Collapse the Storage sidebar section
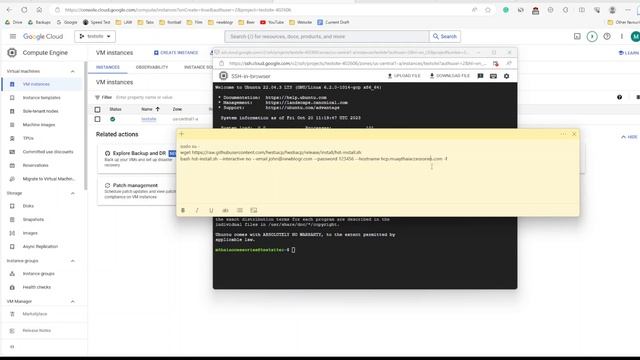 click(x=73, y=193)
